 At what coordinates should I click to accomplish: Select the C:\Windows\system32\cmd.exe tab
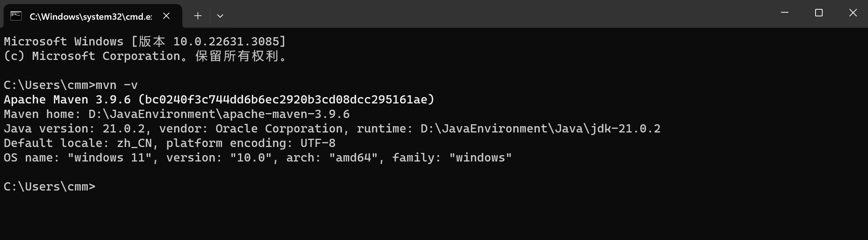point(89,16)
